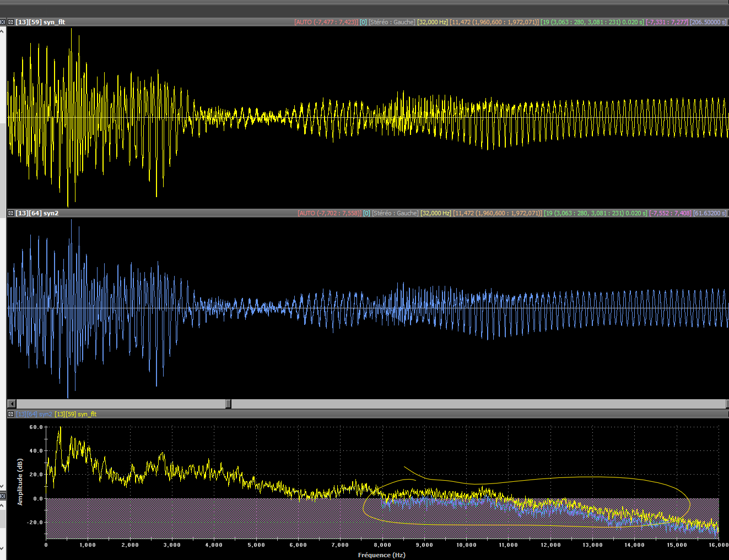The width and height of the screenshot is (729, 560).
Task: Click the spectrum panel header icon
Action: [10, 414]
